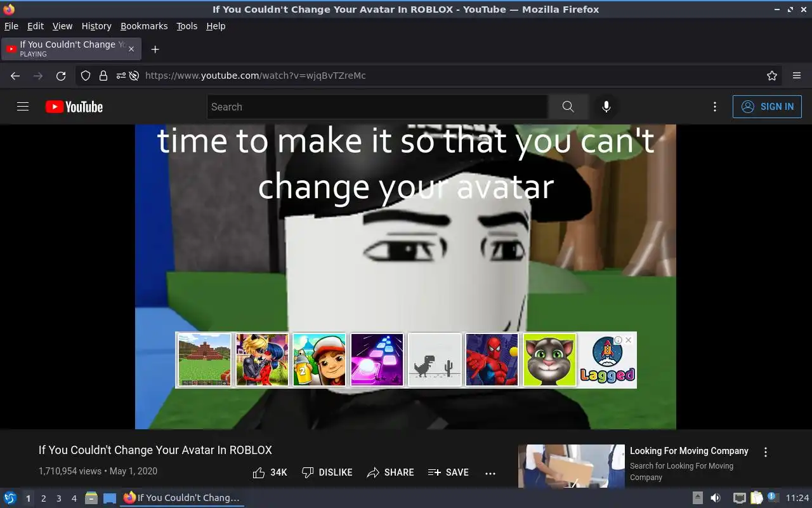Viewport: 812px width, 508px height.
Task: Select the playing YouTube tab
Action: tap(71, 49)
